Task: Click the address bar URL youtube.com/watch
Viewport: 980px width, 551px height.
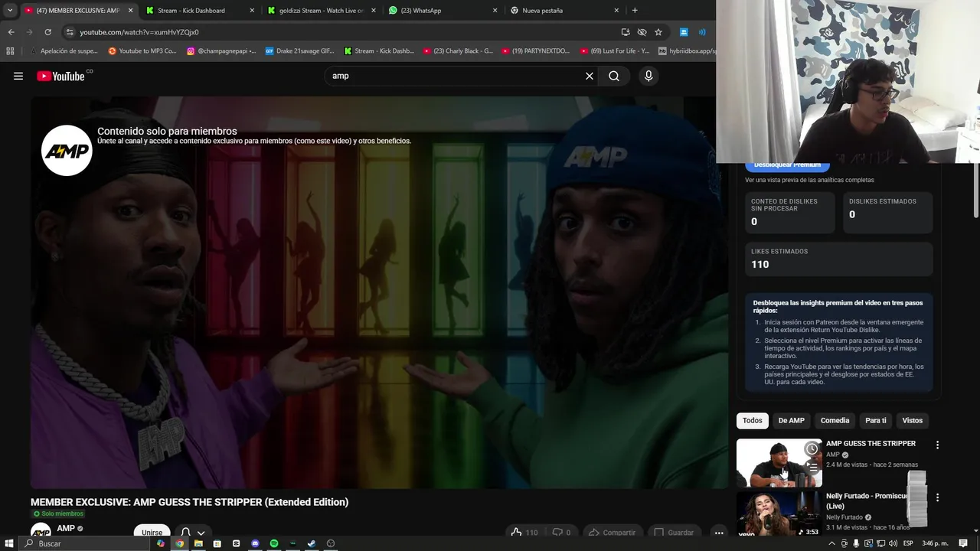Action: (139, 32)
